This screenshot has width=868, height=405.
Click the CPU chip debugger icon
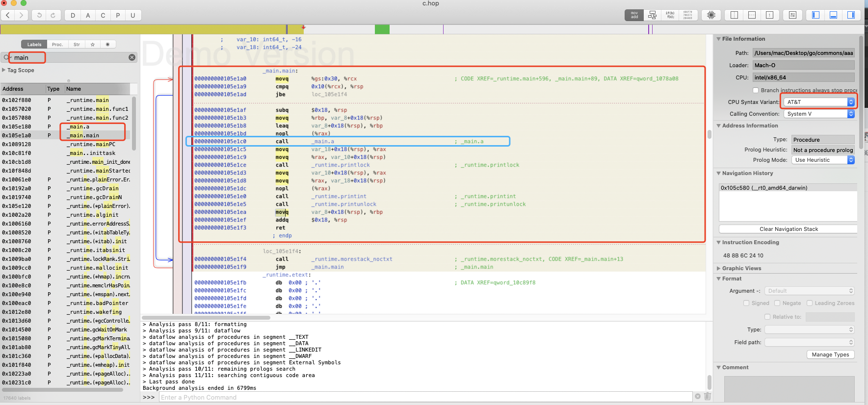(x=711, y=15)
